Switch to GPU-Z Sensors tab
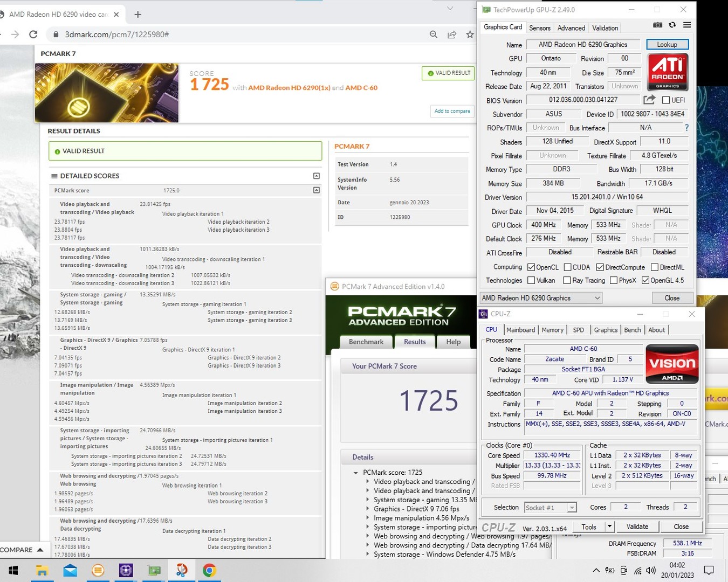 click(540, 28)
